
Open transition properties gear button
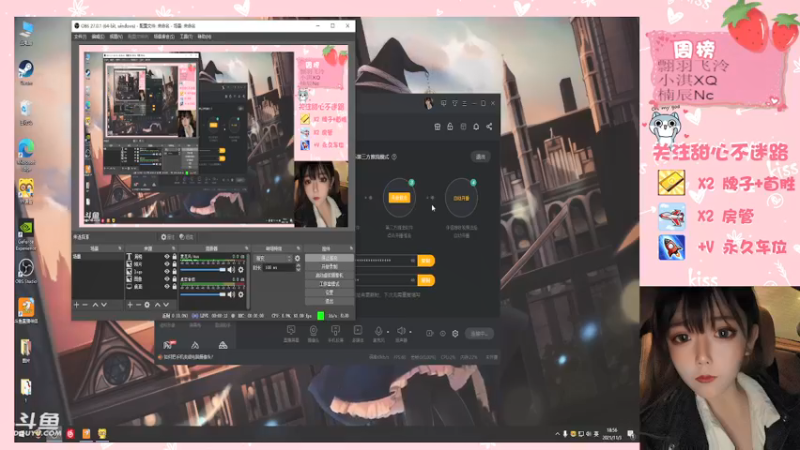(297, 258)
